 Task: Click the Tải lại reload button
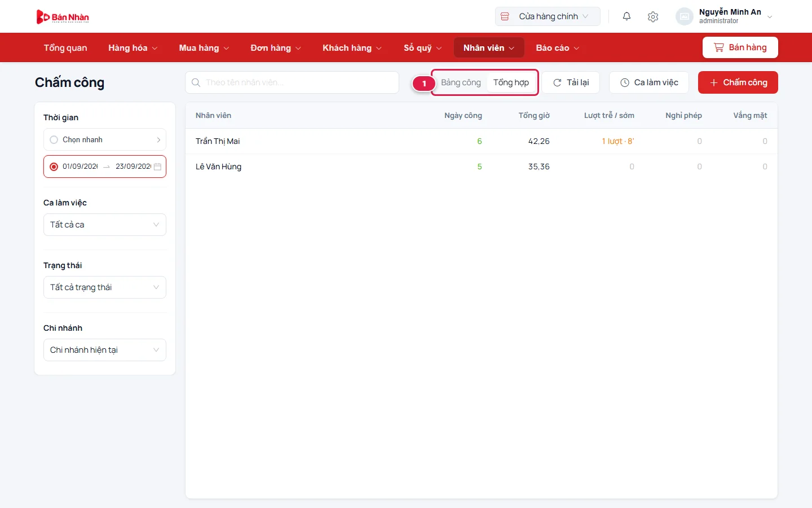(x=571, y=82)
